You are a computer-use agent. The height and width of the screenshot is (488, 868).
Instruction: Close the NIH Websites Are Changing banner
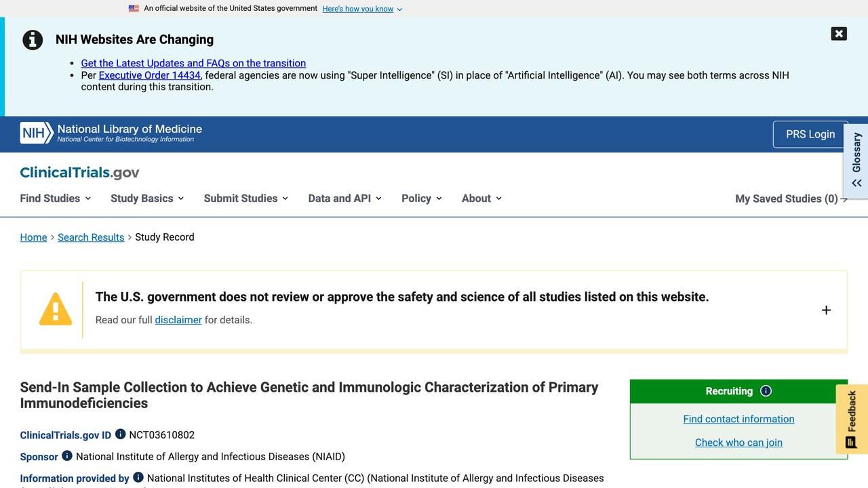click(x=839, y=34)
